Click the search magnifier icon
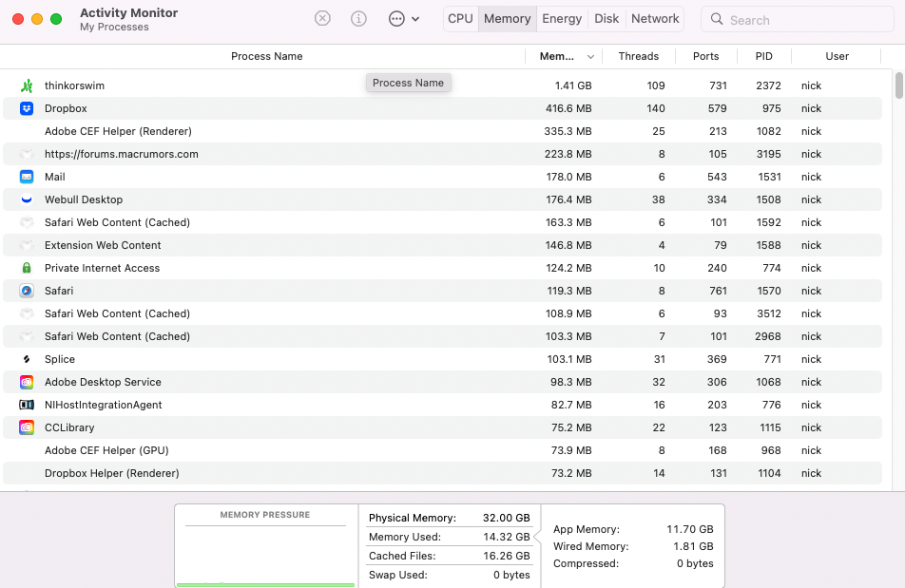905x588 pixels. coord(717,19)
